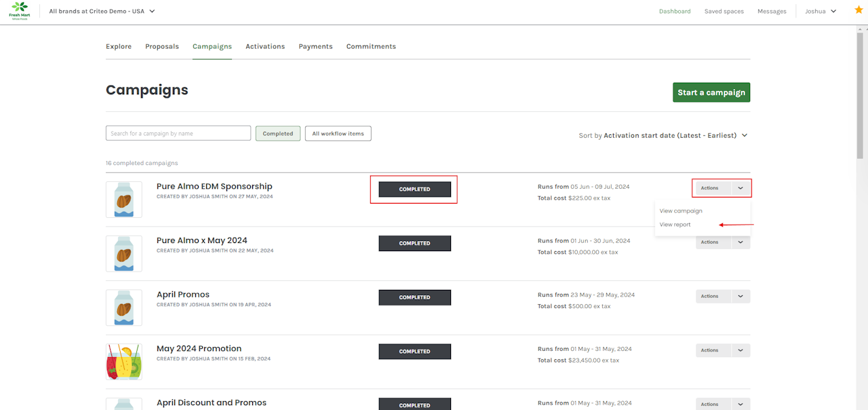Screen dimensions: 868x410
Task: Go to Dashboard
Action: pyautogui.click(x=675, y=11)
